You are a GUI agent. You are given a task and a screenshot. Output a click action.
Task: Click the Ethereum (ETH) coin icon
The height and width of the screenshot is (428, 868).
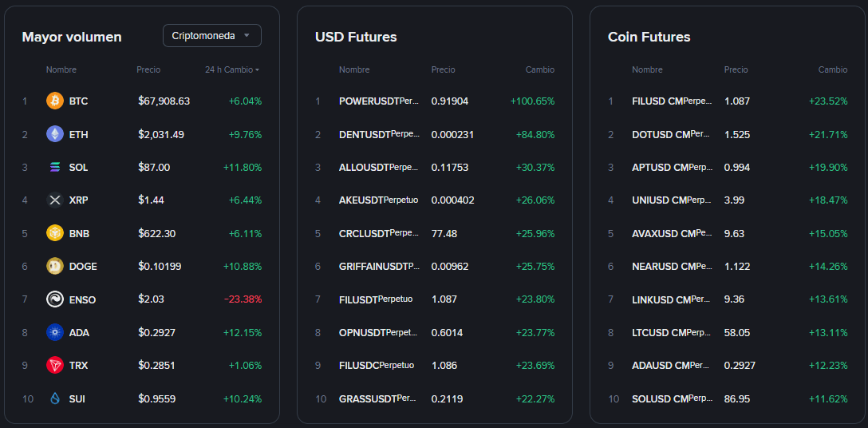pos(54,134)
